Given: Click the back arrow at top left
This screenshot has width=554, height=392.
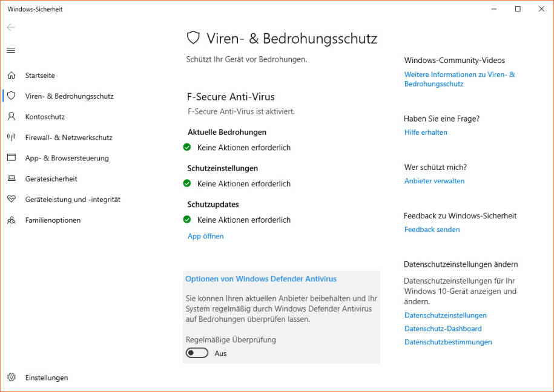Looking at the screenshot, I should (x=10, y=27).
